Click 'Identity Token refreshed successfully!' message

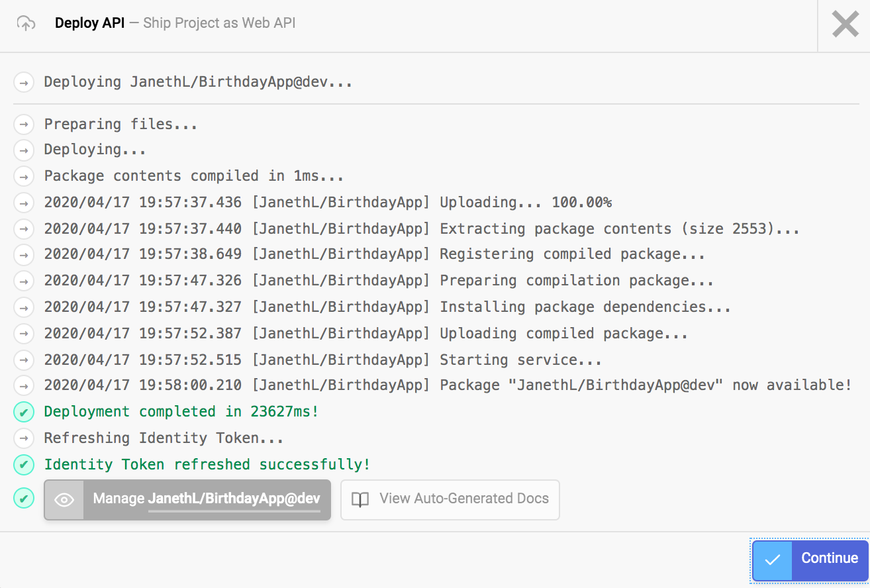click(x=207, y=465)
